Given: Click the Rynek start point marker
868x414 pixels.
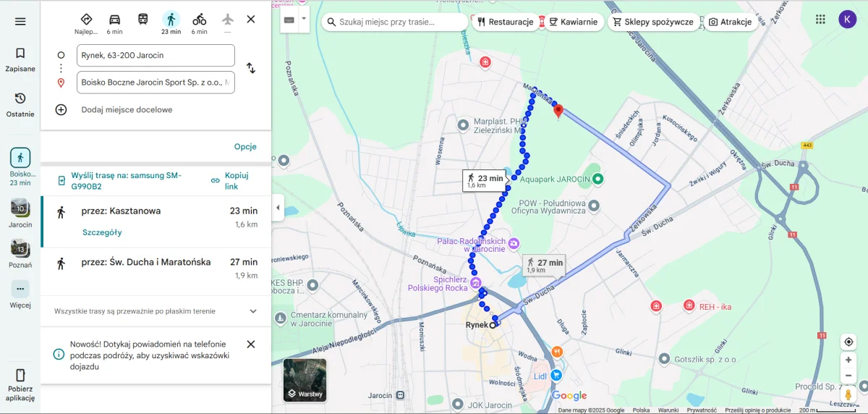Looking at the screenshot, I should (493, 325).
